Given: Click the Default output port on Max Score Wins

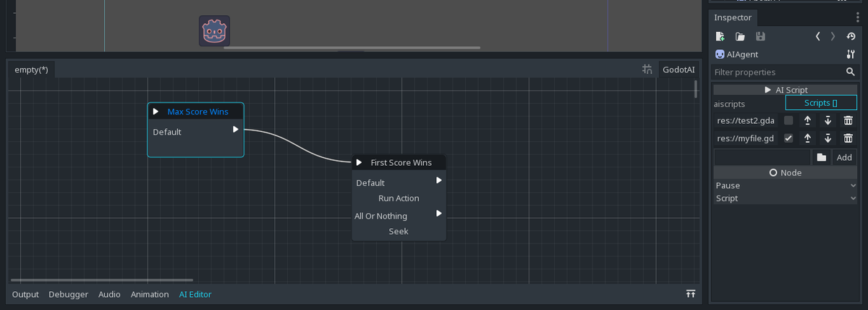Looking at the screenshot, I should [x=236, y=130].
